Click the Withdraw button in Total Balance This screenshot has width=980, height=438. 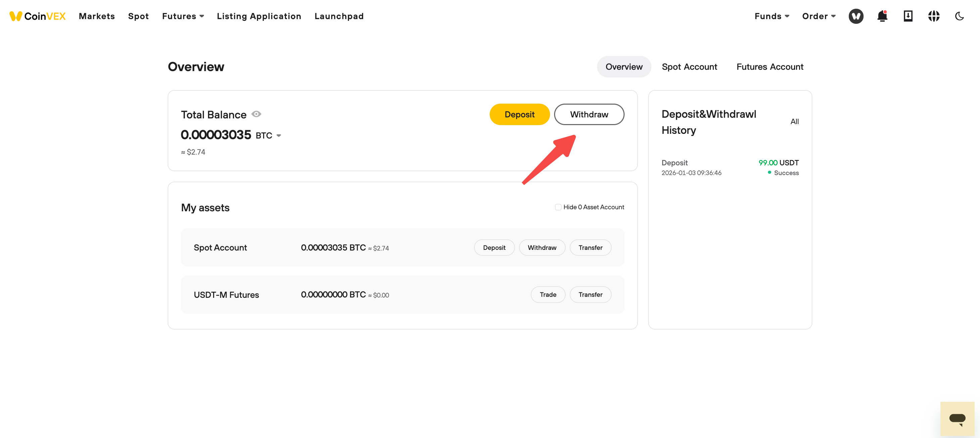click(x=589, y=114)
